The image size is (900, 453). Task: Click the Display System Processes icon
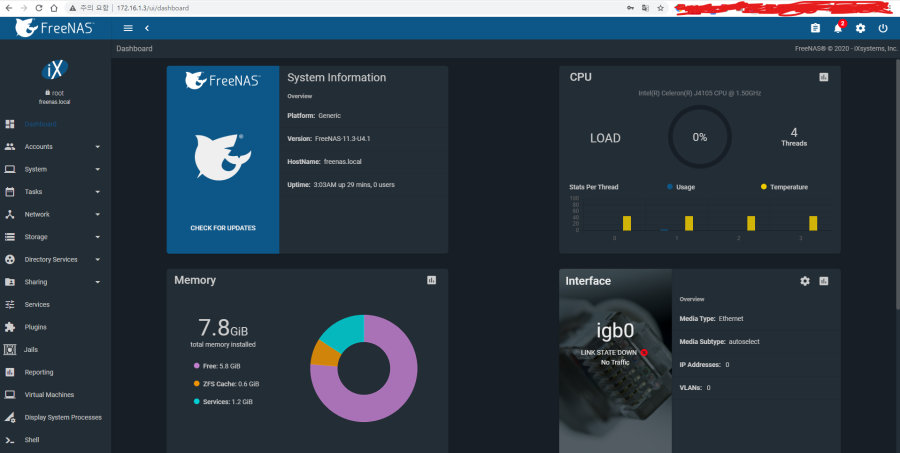point(10,417)
